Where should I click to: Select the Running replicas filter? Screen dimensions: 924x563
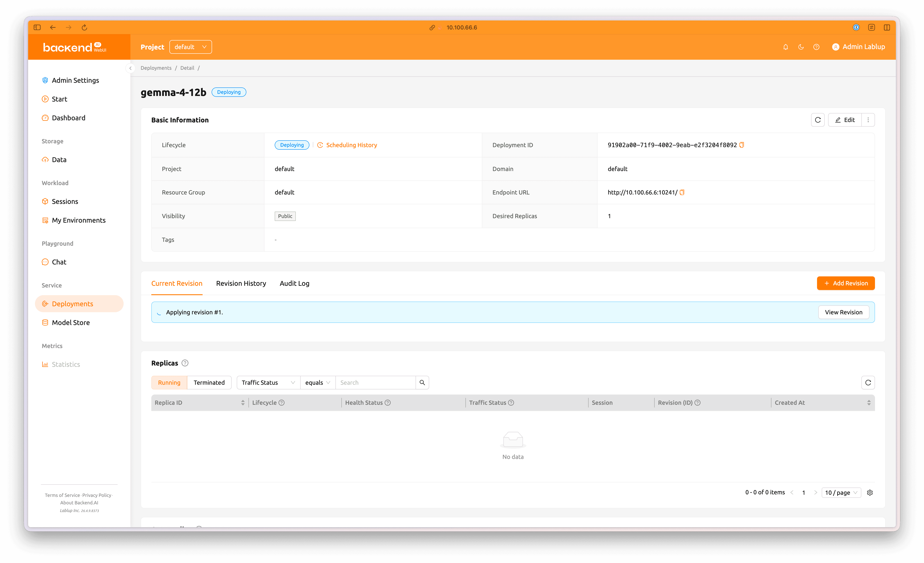[x=169, y=382]
